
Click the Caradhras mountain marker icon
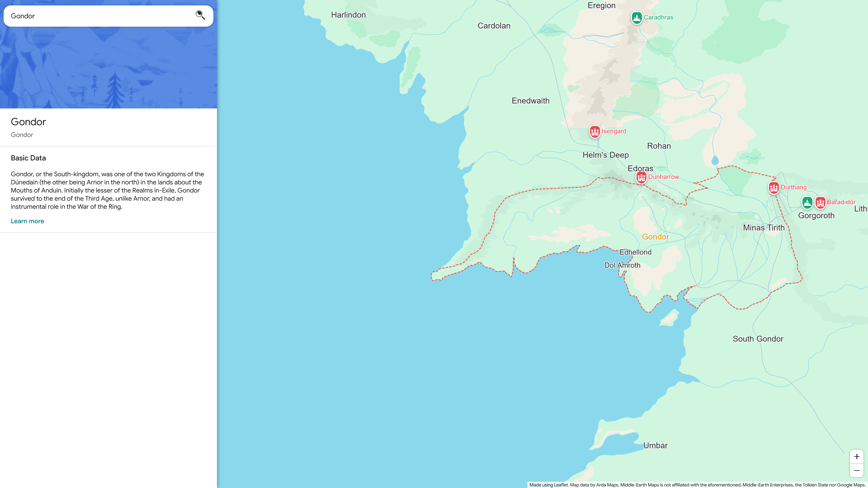tap(637, 18)
